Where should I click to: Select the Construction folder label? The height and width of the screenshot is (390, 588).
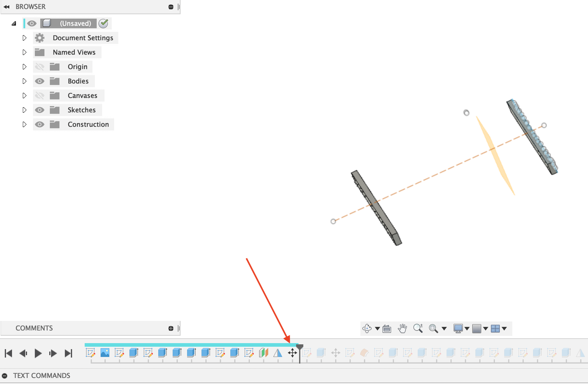(88, 124)
